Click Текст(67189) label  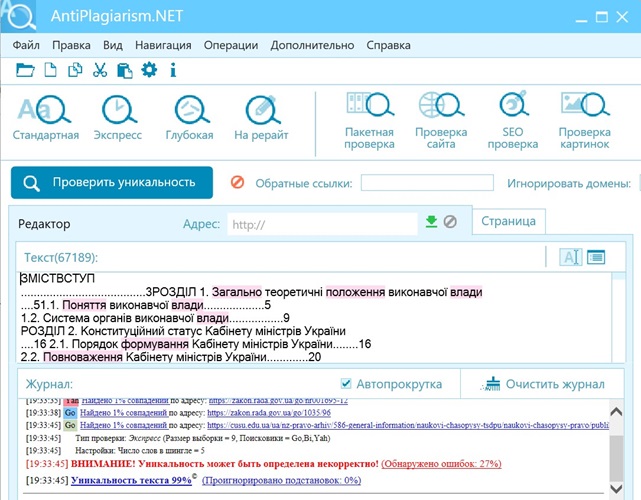tap(61, 258)
